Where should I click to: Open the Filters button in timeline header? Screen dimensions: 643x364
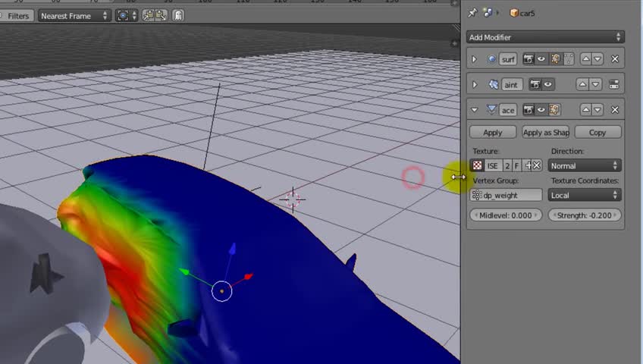[16, 16]
